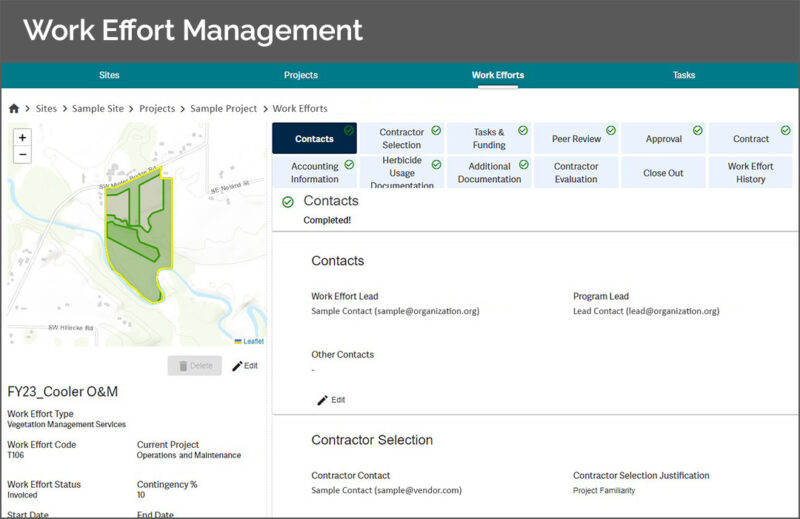
Task: Switch to the Projects navigation tab
Action: [301, 75]
